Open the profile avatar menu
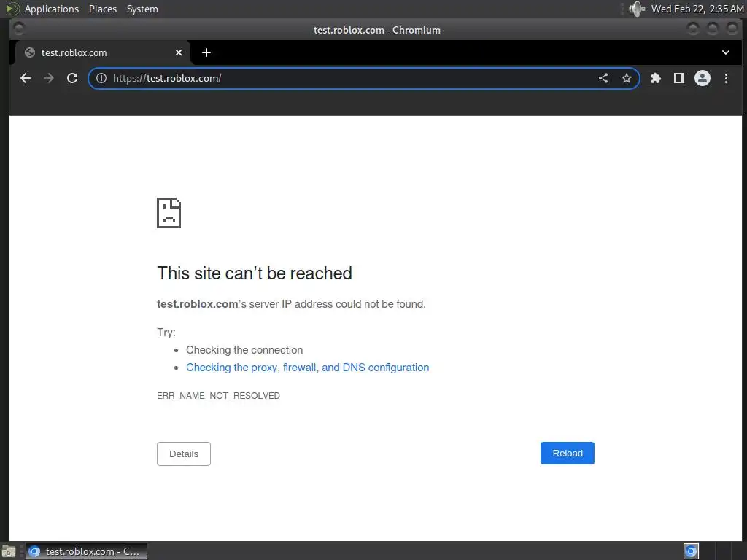Image resolution: width=747 pixels, height=560 pixels. click(703, 78)
